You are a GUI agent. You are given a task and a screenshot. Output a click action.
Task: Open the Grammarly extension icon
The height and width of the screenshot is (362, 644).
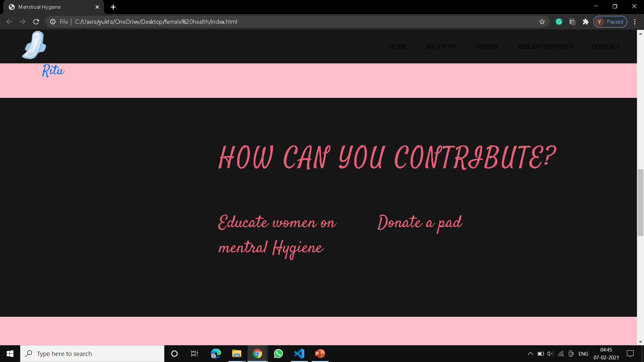559,22
